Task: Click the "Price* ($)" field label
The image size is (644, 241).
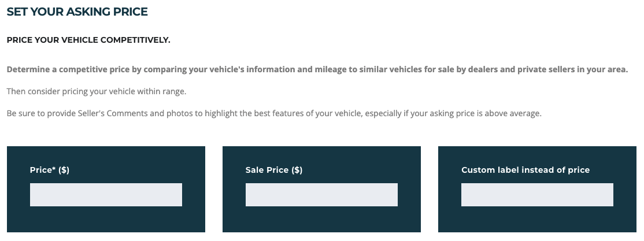Action: click(50, 170)
